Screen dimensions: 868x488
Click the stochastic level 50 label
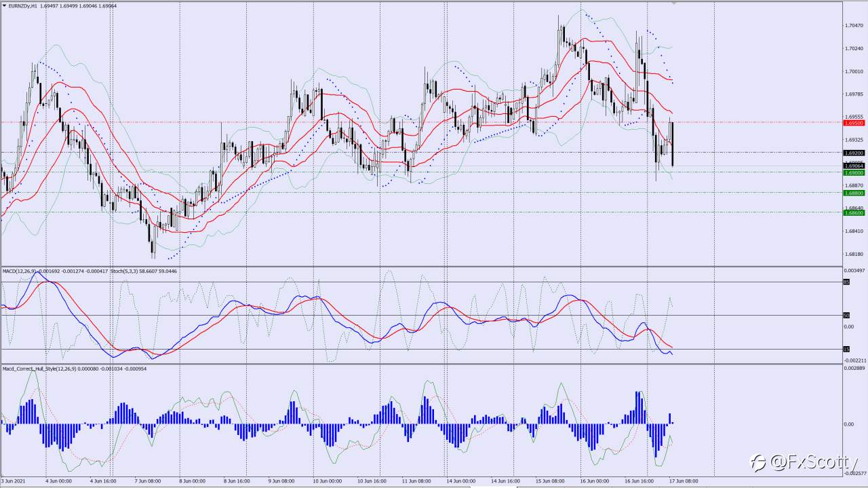[x=846, y=316]
